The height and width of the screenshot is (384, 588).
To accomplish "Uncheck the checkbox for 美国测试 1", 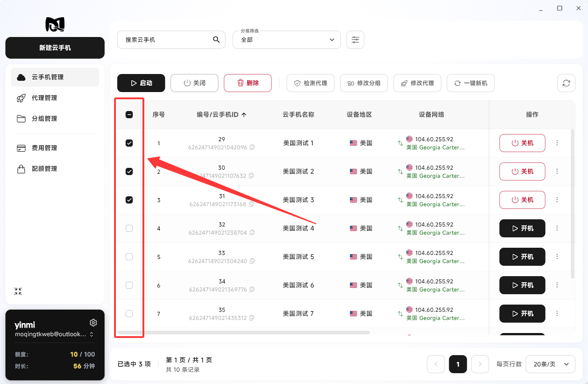I will coord(129,143).
